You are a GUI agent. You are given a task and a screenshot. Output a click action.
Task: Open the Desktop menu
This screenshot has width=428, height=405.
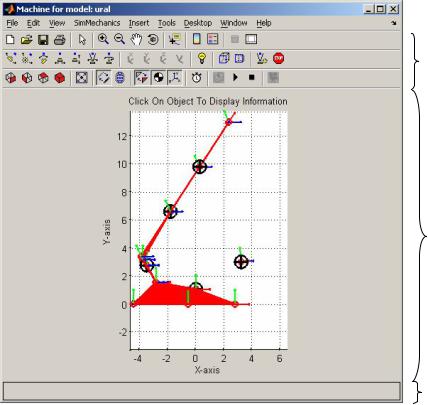click(198, 23)
